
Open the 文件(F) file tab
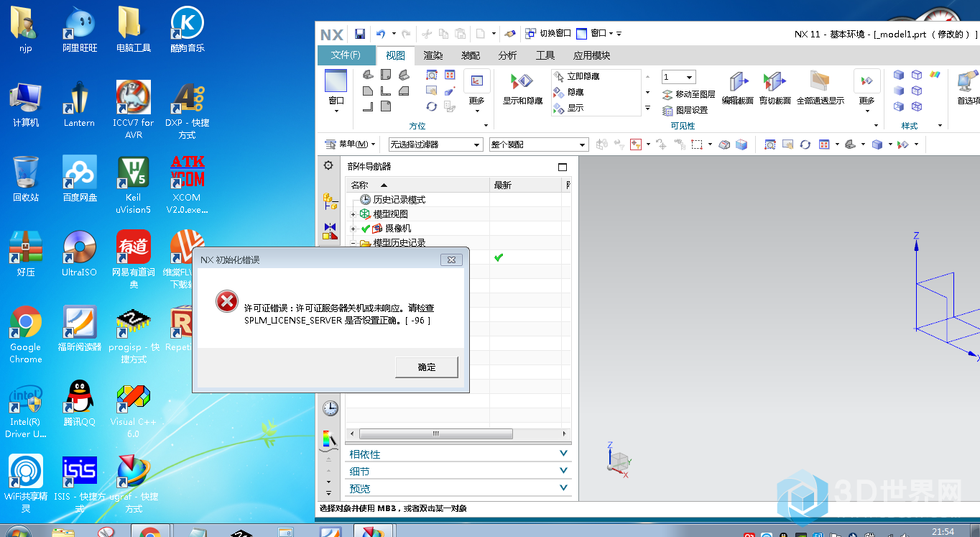(346, 55)
